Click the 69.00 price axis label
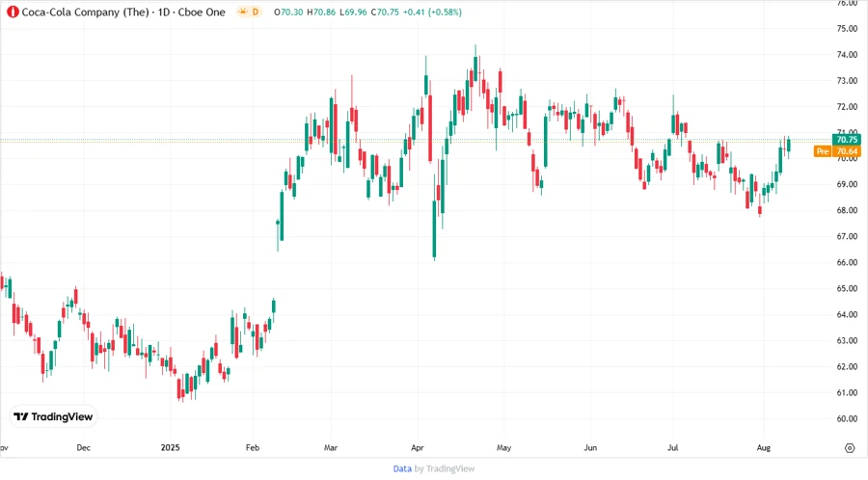 coord(847,185)
